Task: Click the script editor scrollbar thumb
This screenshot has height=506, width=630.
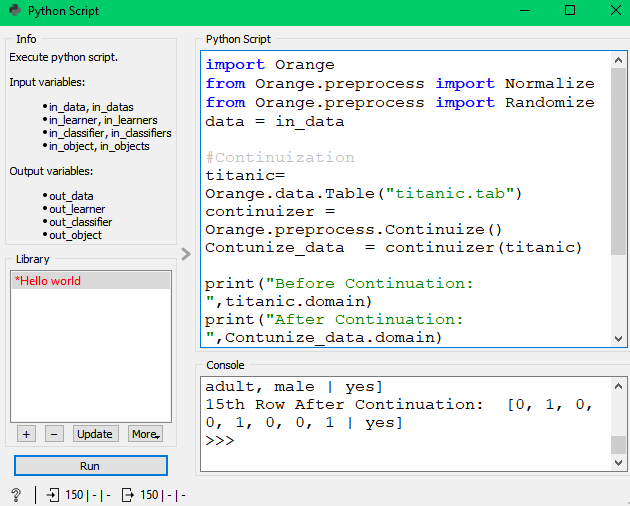Action: click(x=618, y=161)
